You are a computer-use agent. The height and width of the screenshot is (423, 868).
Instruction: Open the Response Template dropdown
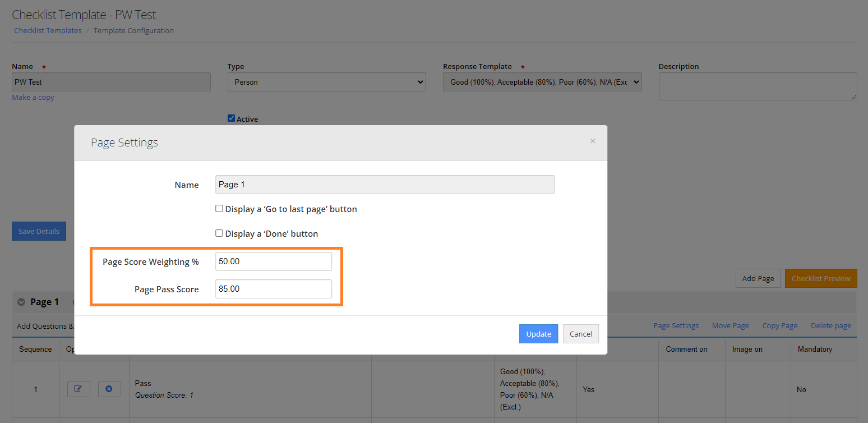(542, 81)
